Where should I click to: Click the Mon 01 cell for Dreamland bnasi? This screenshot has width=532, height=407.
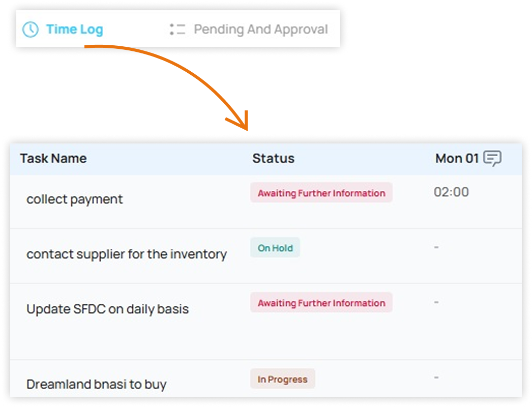tap(436, 377)
